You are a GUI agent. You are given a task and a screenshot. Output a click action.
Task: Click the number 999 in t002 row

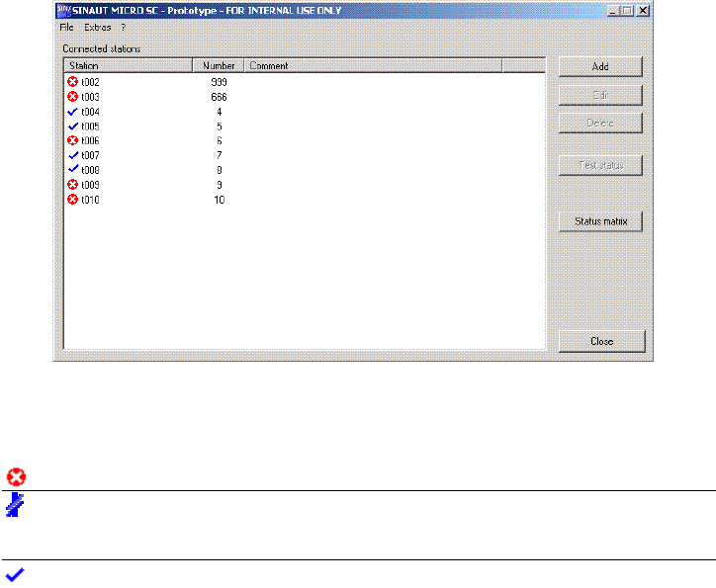[219, 82]
